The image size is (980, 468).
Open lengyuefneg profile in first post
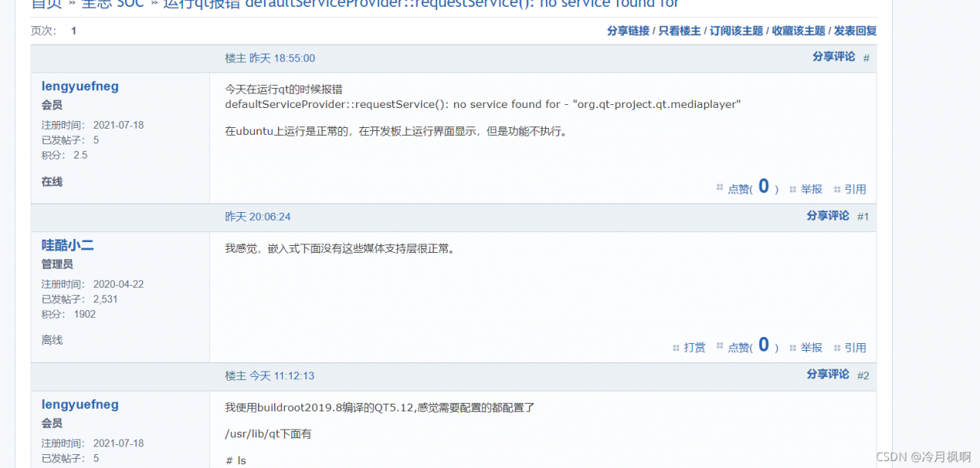tap(80, 87)
